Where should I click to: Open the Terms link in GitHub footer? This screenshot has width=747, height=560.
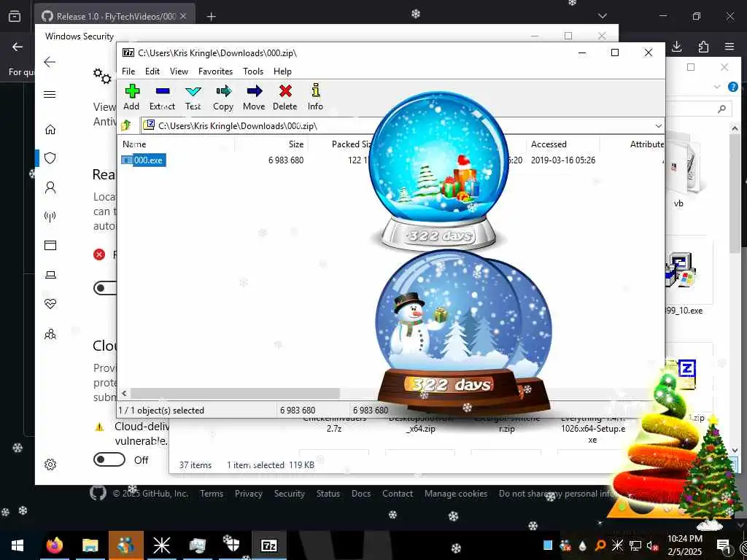pyautogui.click(x=212, y=494)
